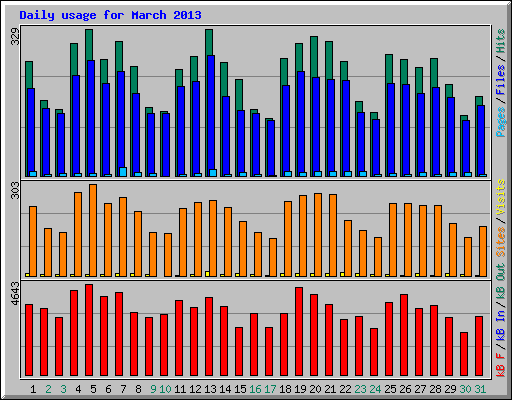Click the orange Sites bar for day 5

(x=93, y=230)
